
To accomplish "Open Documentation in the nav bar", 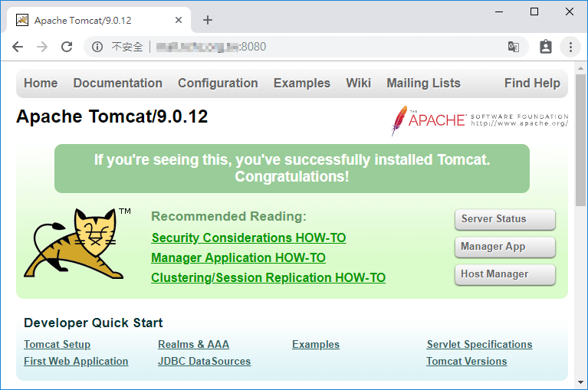I will click(118, 83).
